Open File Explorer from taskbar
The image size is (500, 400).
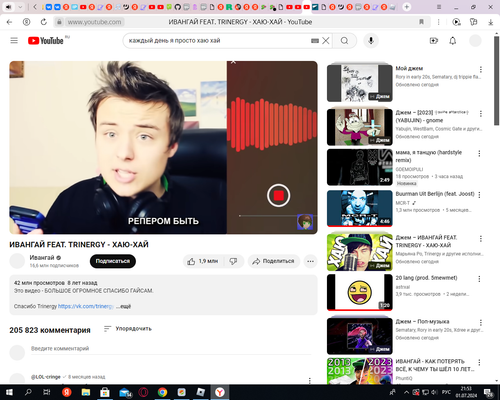pyautogui.click(x=86, y=392)
